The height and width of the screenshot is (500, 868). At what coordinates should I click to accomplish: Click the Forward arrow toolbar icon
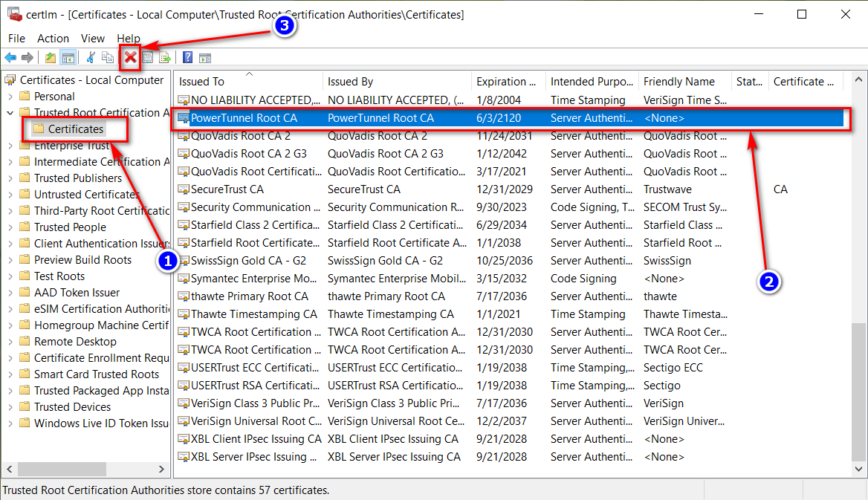pyautogui.click(x=27, y=58)
